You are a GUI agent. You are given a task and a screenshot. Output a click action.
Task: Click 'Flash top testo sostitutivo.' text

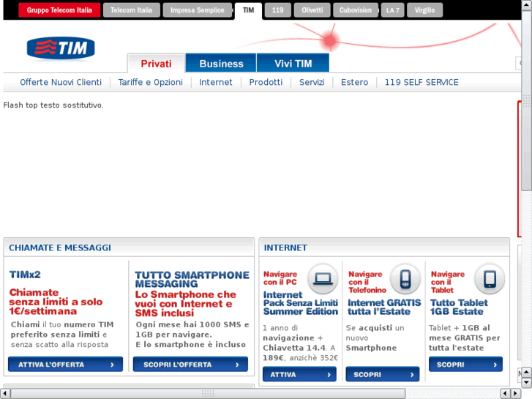point(53,105)
